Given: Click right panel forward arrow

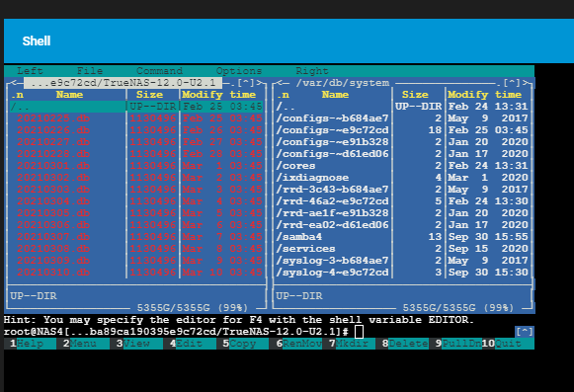Looking at the screenshot, I should pos(525,83).
